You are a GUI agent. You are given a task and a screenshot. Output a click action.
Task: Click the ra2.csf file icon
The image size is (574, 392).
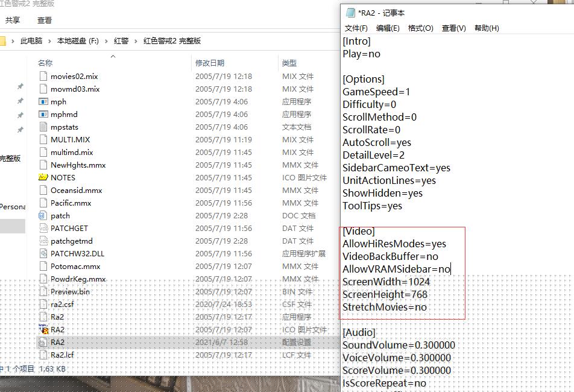43,304
